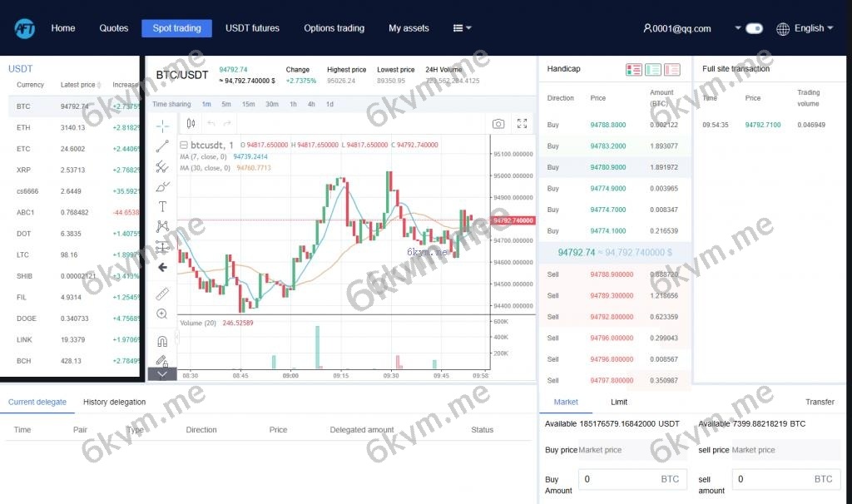Image resolution: width=852 pixels, height=504 pixels.
Task: Select the trend line drawing tool
Action: [162, 146]
